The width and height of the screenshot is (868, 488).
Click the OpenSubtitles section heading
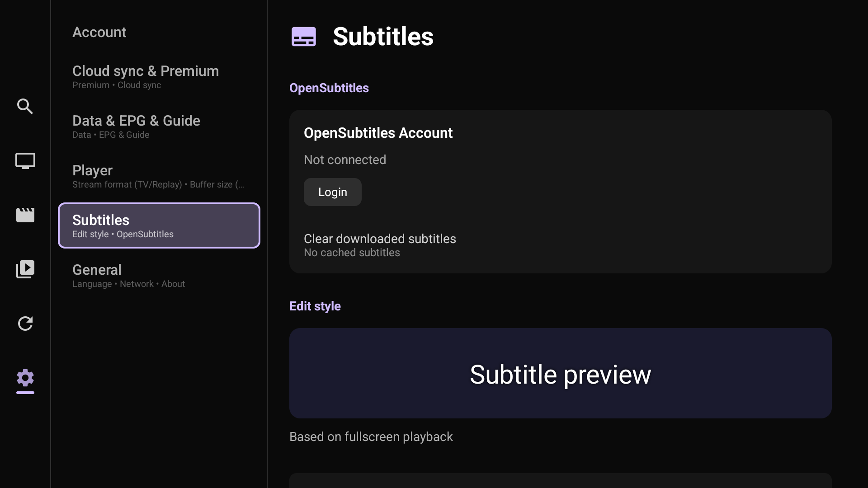pyautogui.click(x=329, y=88)
